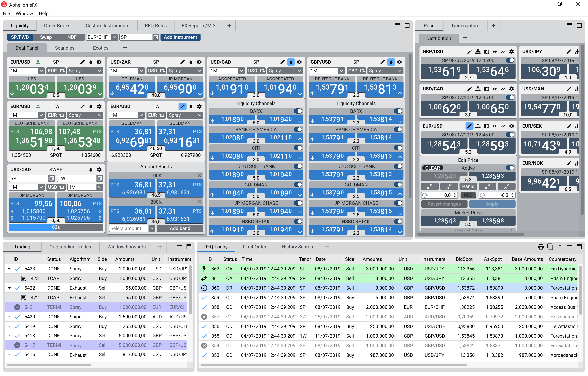Click the print icon in RFQ panel
This screenshot has width=588, height=376.
point(541,247)
